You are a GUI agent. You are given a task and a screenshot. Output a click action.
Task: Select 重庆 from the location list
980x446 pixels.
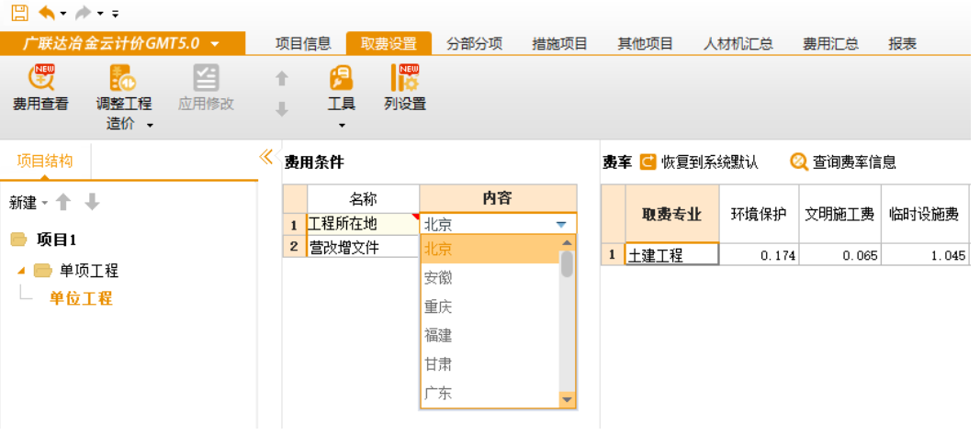439,307
